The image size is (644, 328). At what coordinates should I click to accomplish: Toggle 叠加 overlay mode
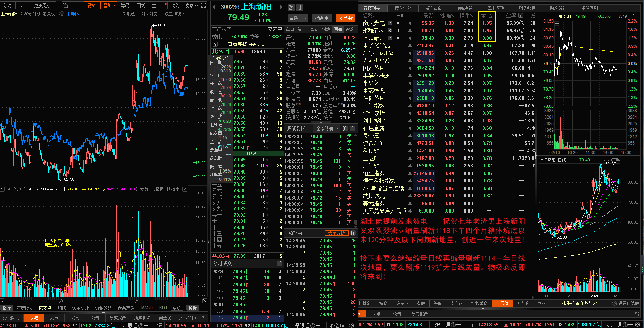click(109, 5)
